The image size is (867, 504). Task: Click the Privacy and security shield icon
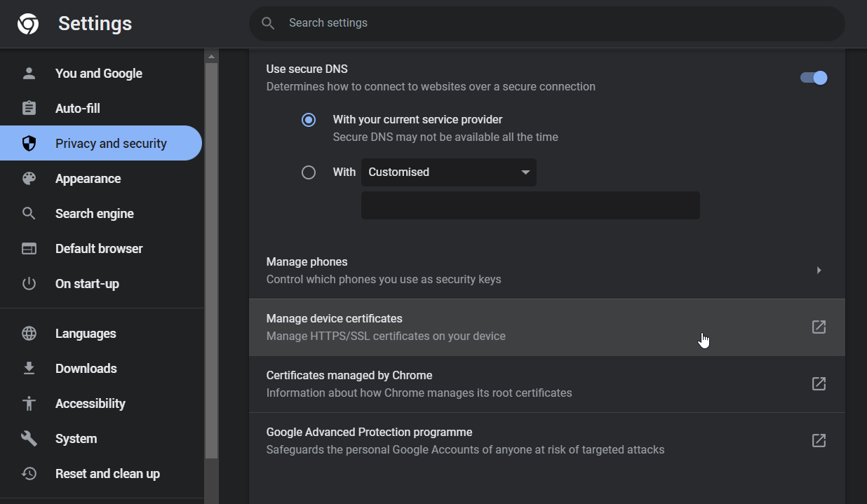[29, 143]
